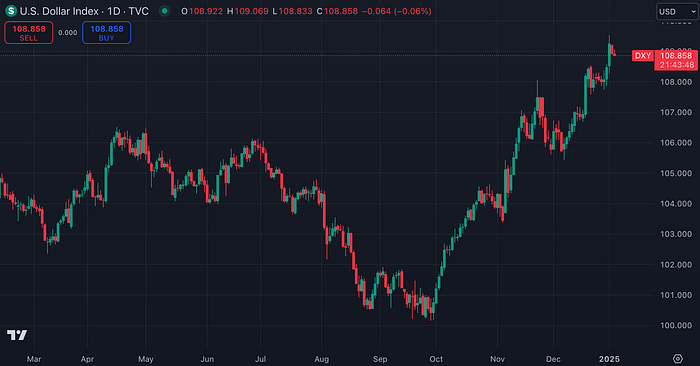The width and height of the screenshot is (700, 366).
Task: Click the Aug label on time axis
Action: (x=321, y=359)
